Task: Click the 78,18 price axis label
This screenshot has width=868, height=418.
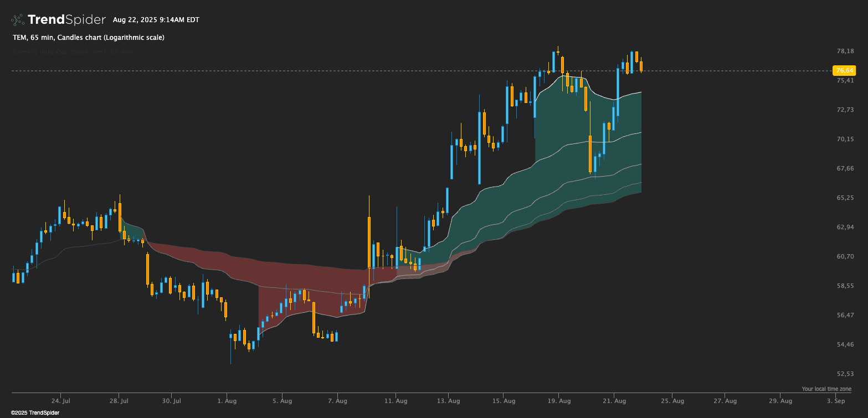Action: pos(845,51)
